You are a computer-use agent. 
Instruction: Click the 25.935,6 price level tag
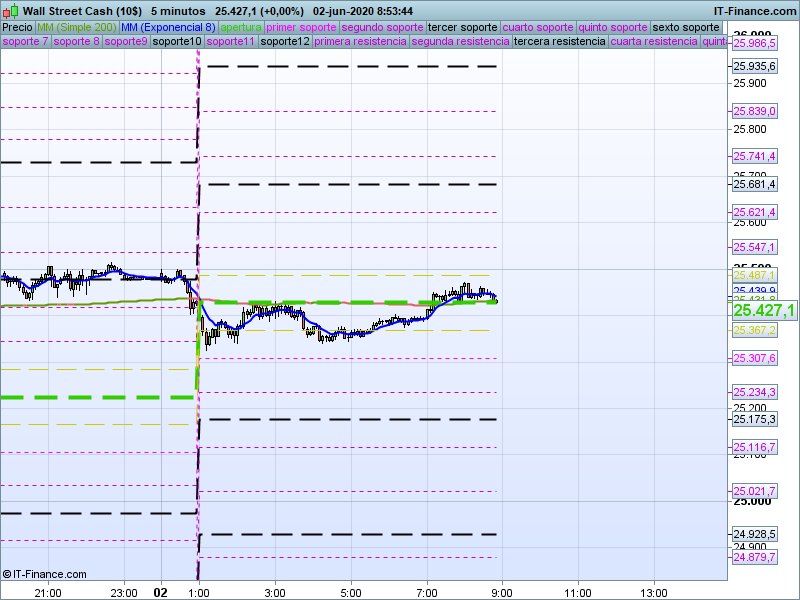(x=755, y=66)
